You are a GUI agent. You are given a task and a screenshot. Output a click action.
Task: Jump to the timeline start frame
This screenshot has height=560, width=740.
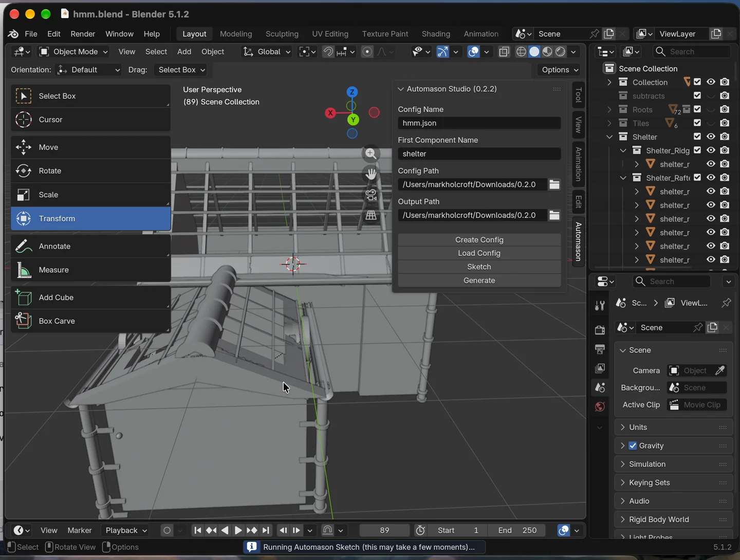tap(197, 530)
